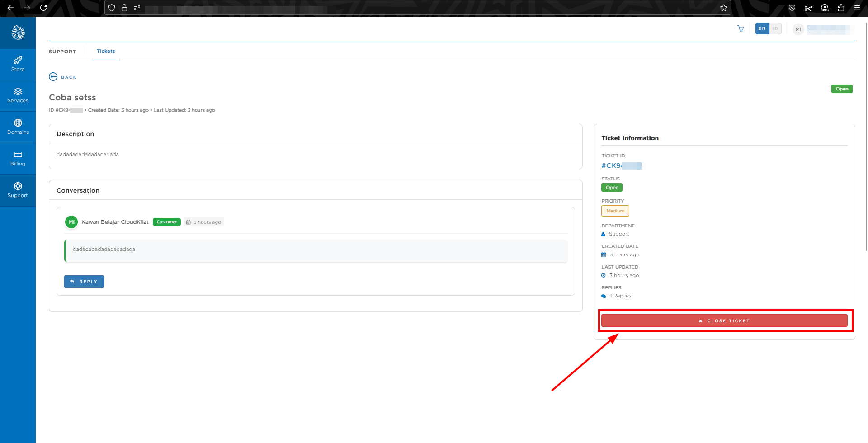Click the browser address bar

tap(407, 8)
